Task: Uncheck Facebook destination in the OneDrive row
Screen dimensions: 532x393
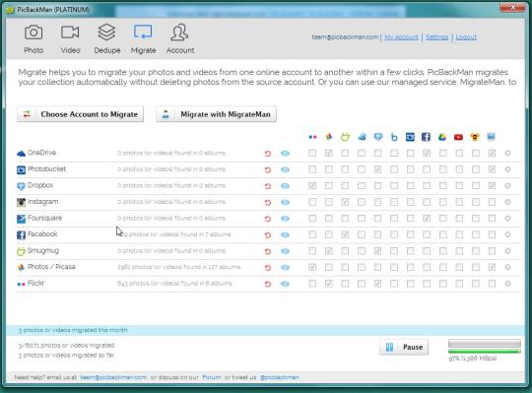Action: click(x=427, y=153)
